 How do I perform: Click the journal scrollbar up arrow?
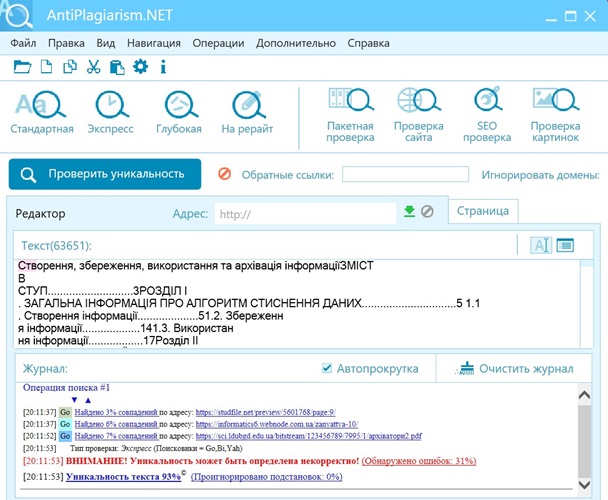pos(584,395)
